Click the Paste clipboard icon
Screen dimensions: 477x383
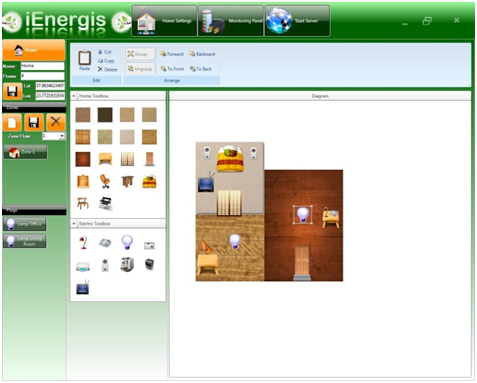pos(85,58)
